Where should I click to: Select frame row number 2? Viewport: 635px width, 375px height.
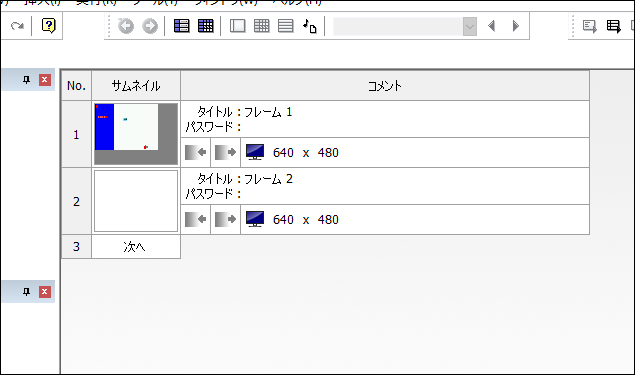pos(77,201)
